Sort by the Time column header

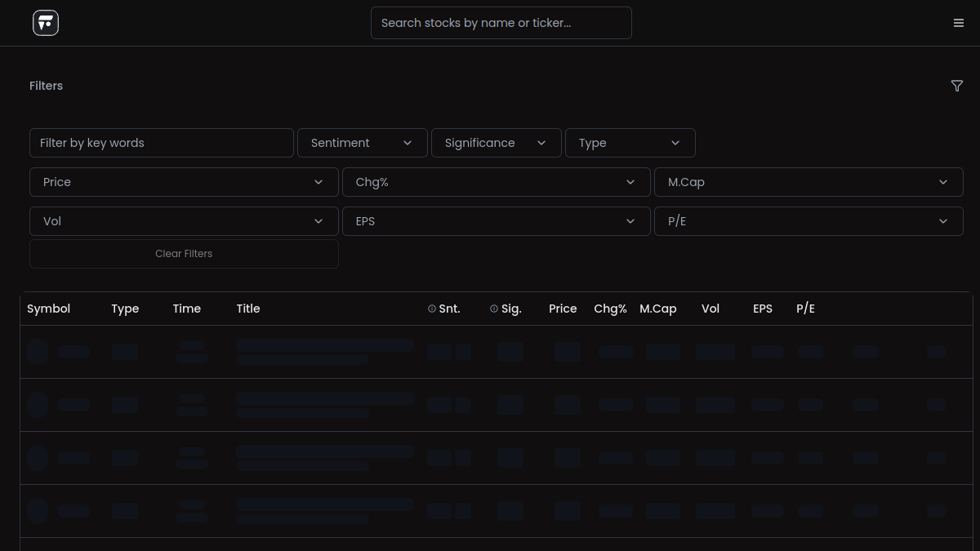pyautogui.click(x=187, y=309)
